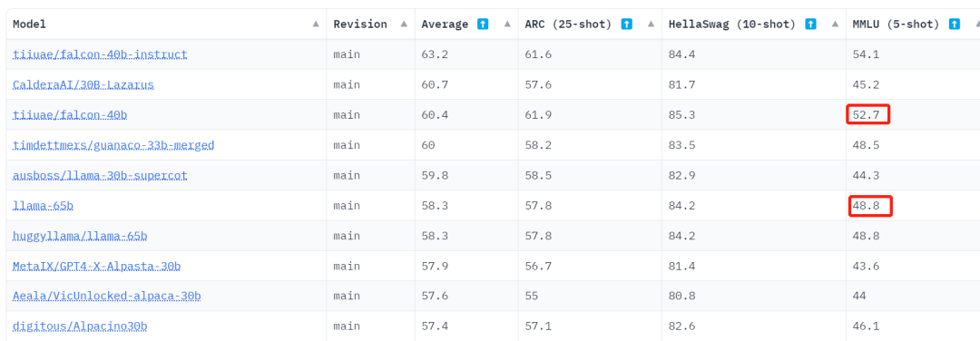Screen dimensions: 980x341
Task: Click the blue arrow icon beside MMLU (5-shot)
Action: [955, 24]
